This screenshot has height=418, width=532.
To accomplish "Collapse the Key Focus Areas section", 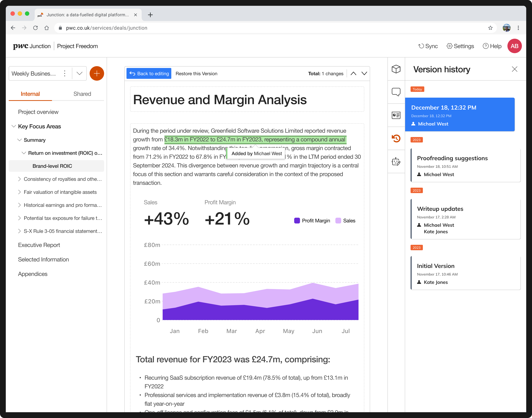I will pyautogui.click(x=14, y=126).
